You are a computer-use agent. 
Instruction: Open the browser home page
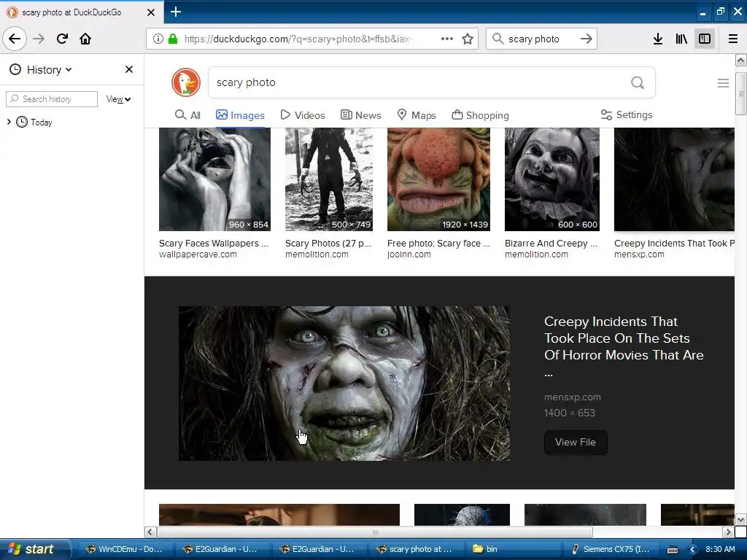click(85, 39)
